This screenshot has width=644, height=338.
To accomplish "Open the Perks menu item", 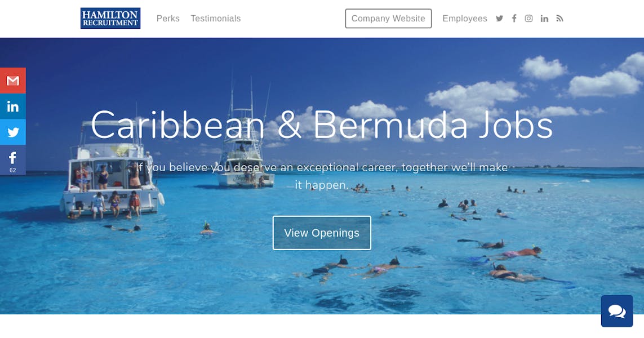I will coord(168,19).
